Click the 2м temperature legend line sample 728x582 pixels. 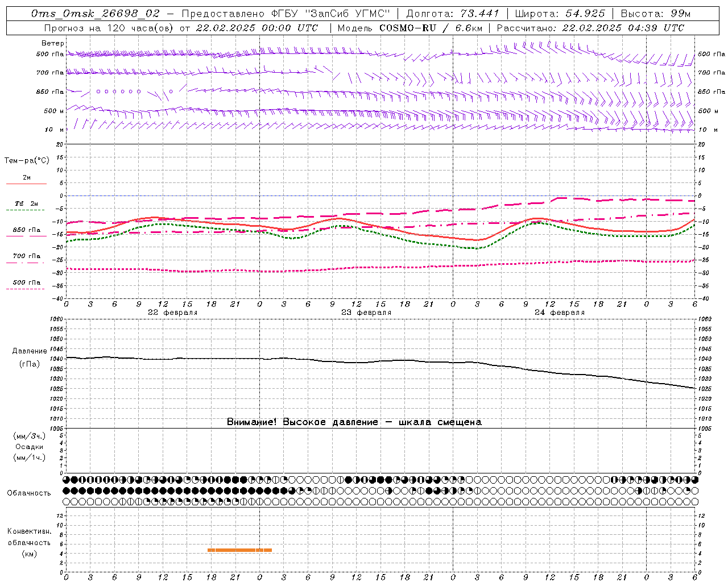26,184
